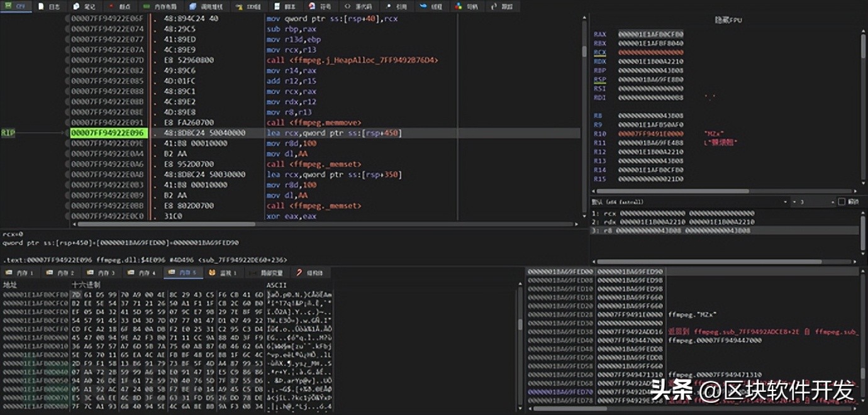
Task: Click the registers panel horizontal scrollbar
Action: [673, 191]
